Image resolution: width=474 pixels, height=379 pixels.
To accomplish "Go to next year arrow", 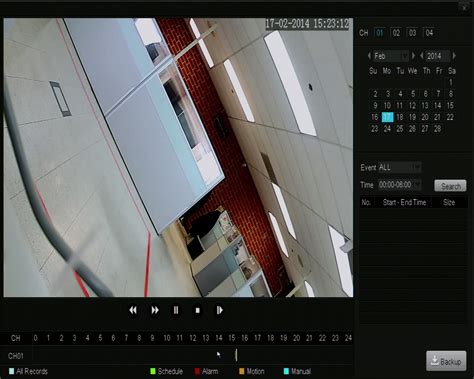I will coord(454,56).
